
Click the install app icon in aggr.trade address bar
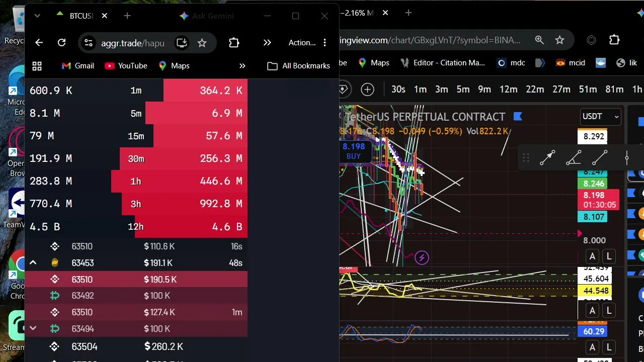(x=182, y=43)
